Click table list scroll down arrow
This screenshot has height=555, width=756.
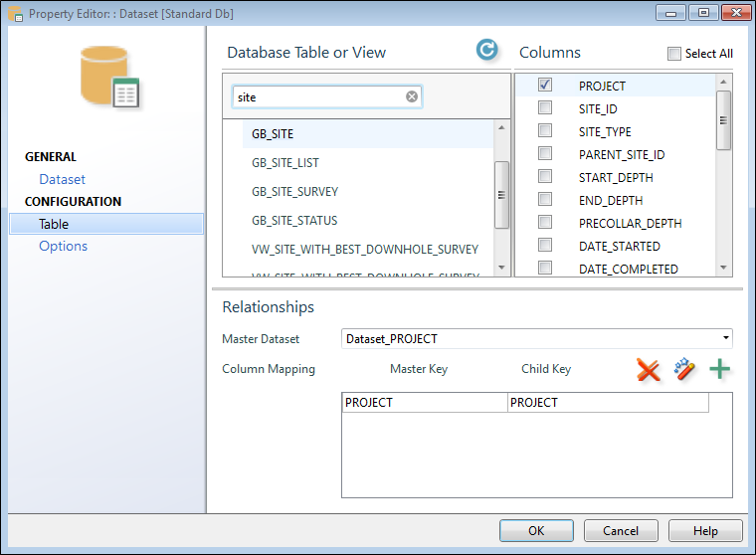point(501,268)
